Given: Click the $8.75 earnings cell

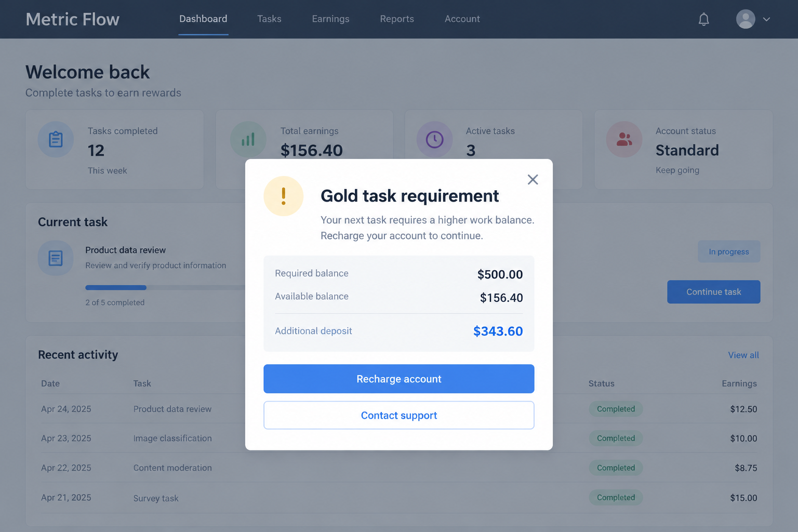Looking at the screenshot, I should pos(746,468).
